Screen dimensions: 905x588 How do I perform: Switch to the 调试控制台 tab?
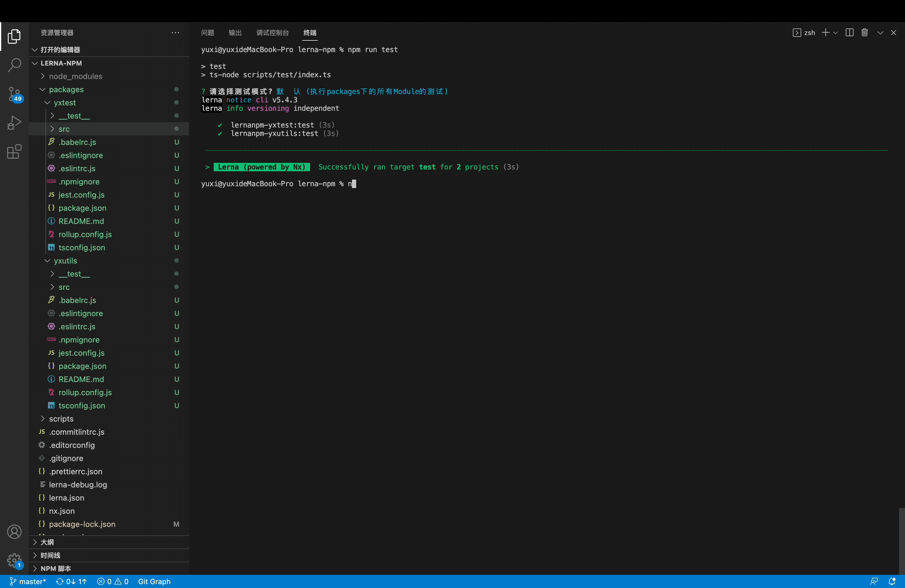point(272,33)
